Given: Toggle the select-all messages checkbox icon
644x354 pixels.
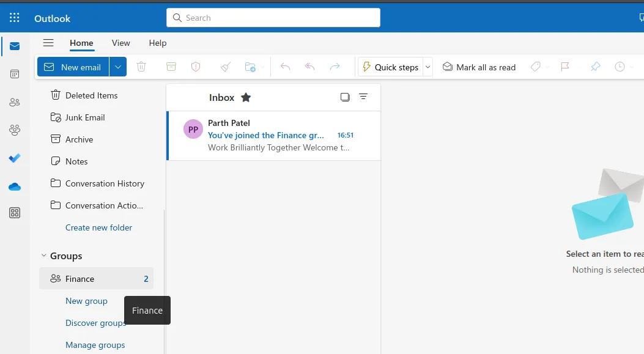Looking at the screenshot, I should coord(345,97).
